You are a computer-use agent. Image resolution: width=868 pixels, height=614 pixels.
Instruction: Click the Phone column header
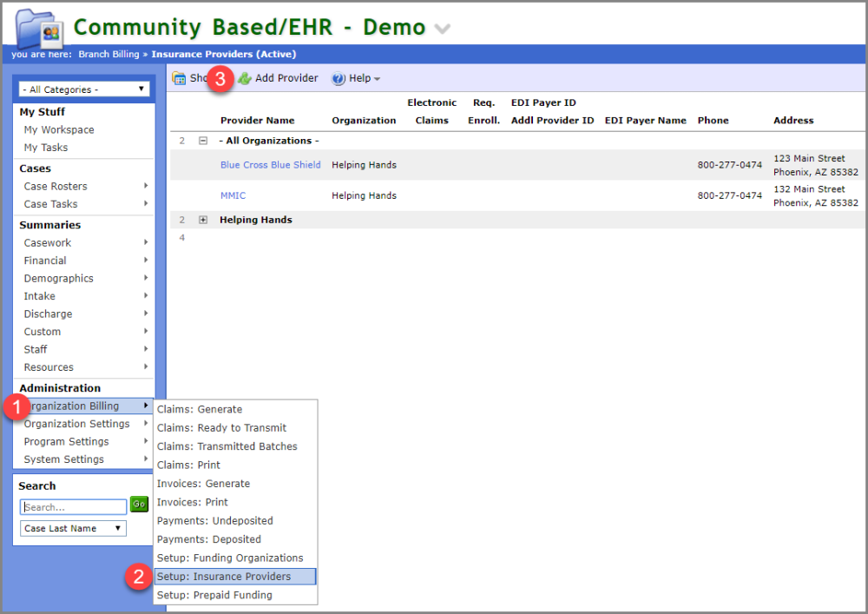(713, 120)
